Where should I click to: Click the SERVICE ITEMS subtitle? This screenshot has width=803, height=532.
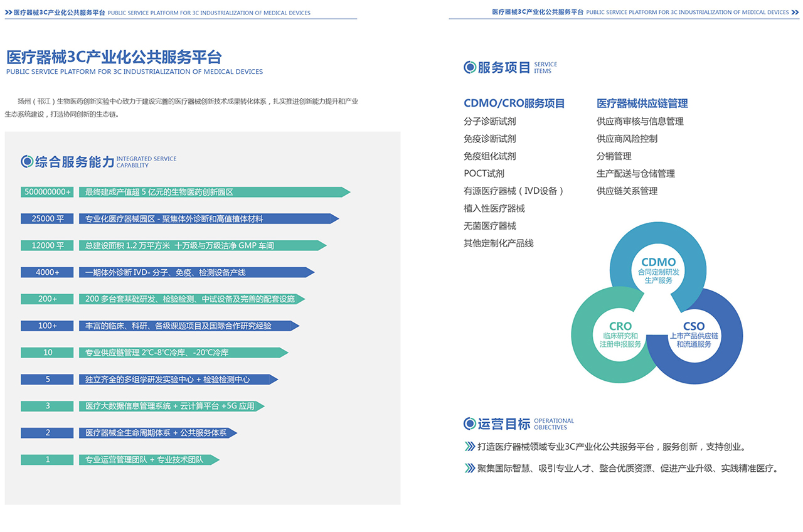coord(546,68)
